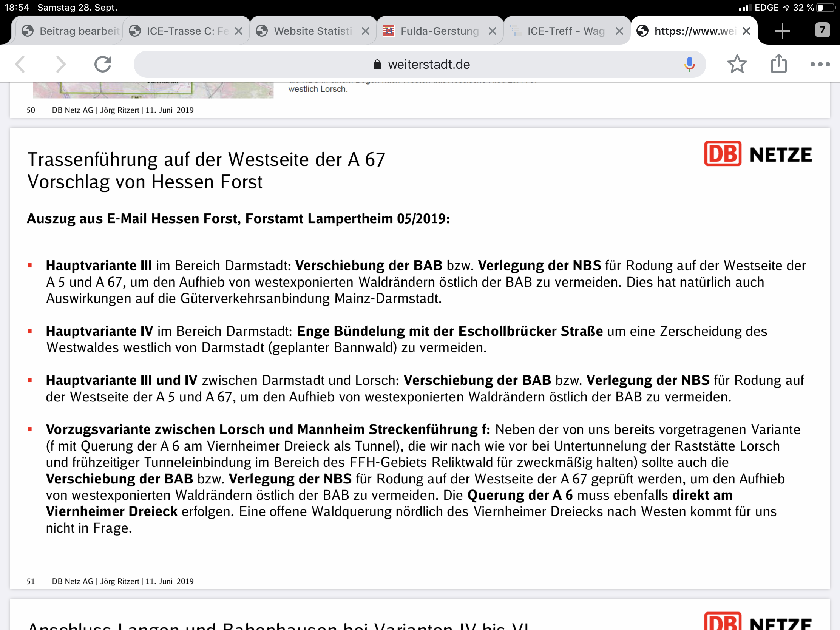Bookmark this page with the star icon
The image size is (840, 630).
click(737, 64)
